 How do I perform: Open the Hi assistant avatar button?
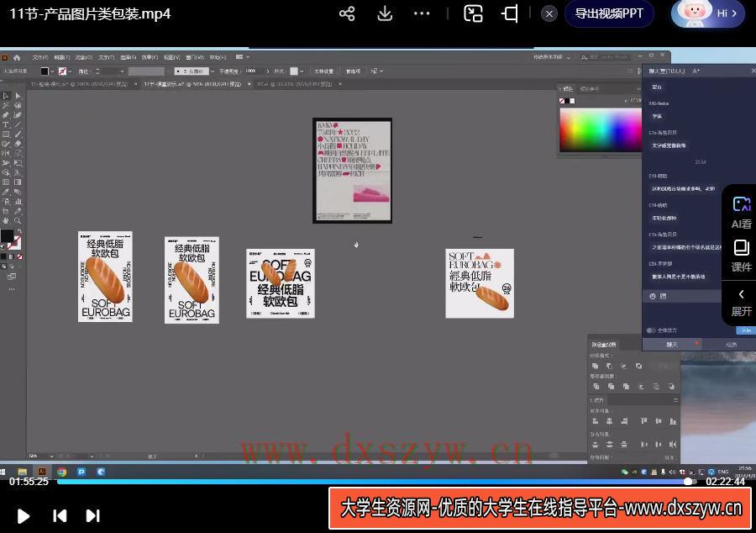pyautogui.click(x=708, y=13)
